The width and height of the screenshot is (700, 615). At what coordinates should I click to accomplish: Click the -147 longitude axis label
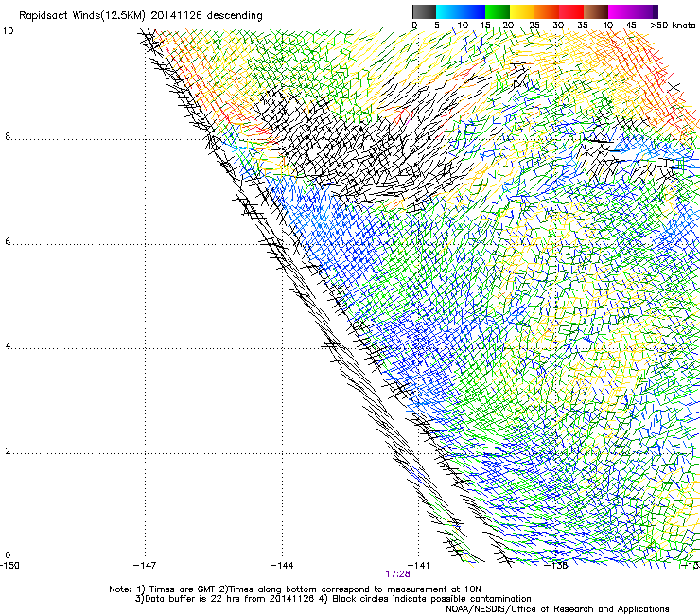(x=145, y=566)
